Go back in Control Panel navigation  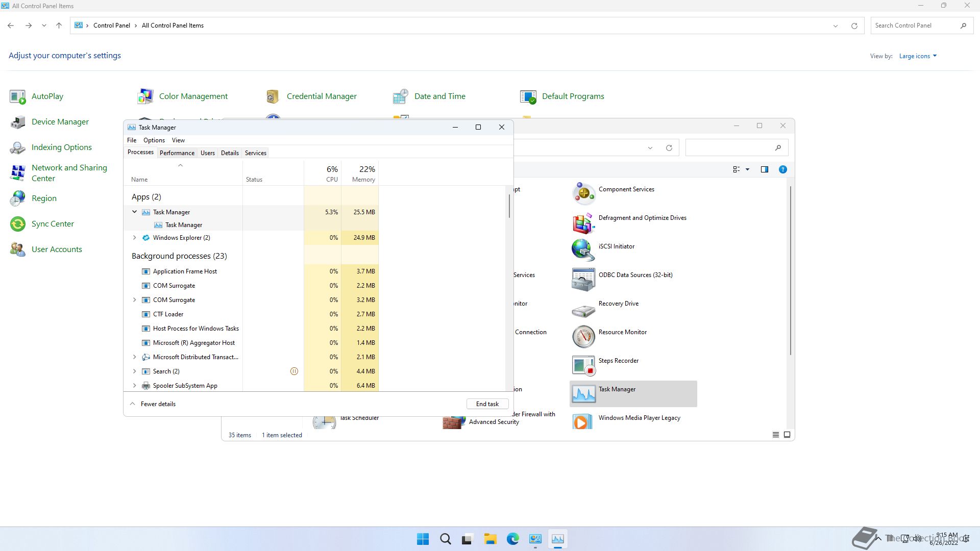[x=11, y=26]
